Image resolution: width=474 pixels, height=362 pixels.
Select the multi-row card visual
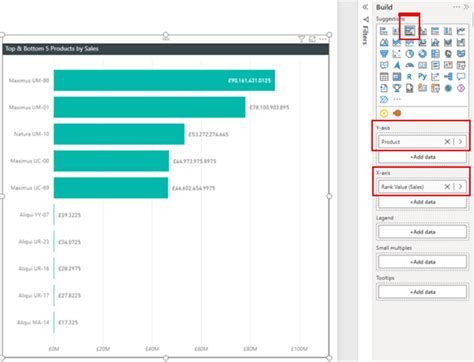click(435, 65)
